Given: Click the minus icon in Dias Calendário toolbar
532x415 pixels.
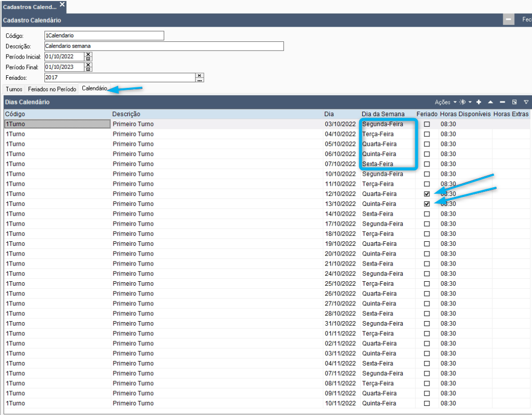Looking at the screenshot, I should 503,102.
